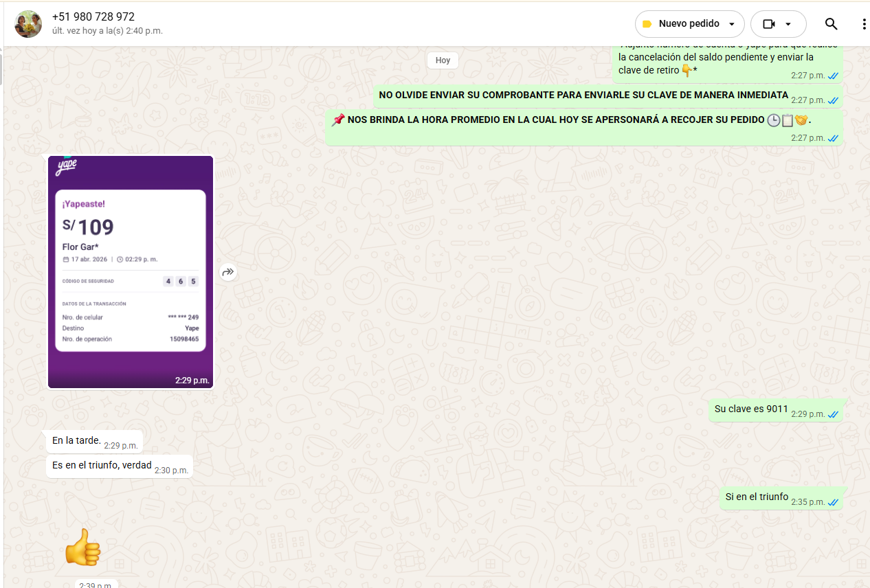Click the last seen status text
The image size is (870, 588).
107,31
